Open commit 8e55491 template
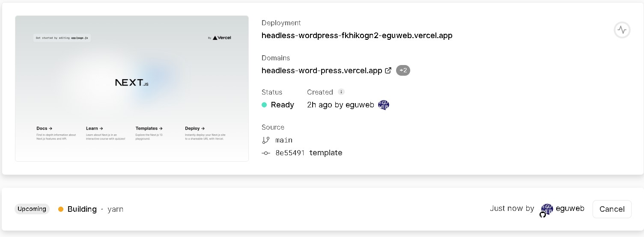The width and height of the screenshot is (644, 237). tap(309, 153)
